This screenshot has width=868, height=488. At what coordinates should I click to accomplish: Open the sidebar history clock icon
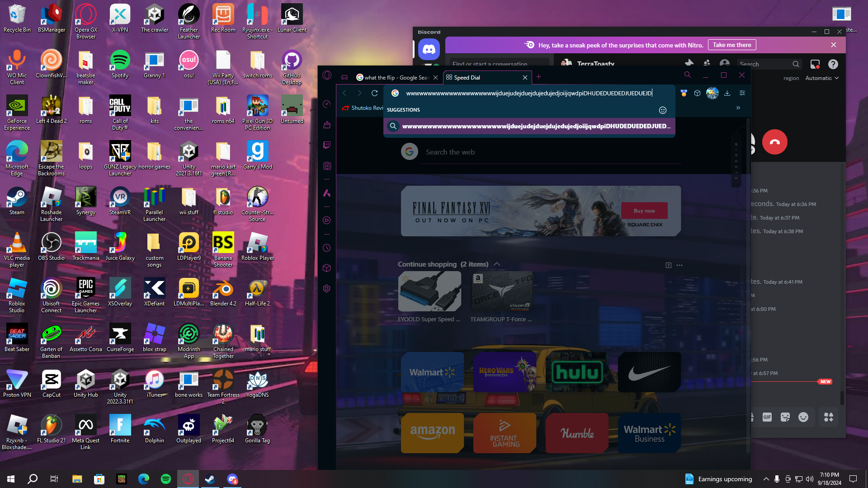click(x=327, y=248)
